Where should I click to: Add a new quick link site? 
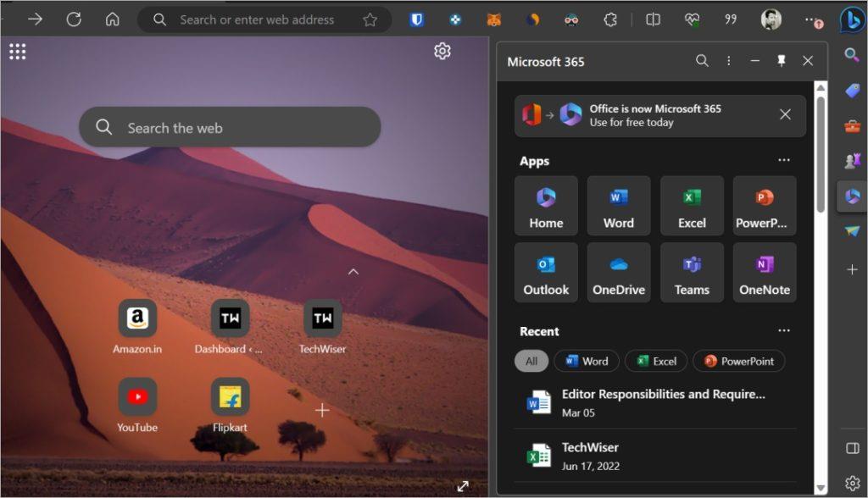(x=322, y=410)
